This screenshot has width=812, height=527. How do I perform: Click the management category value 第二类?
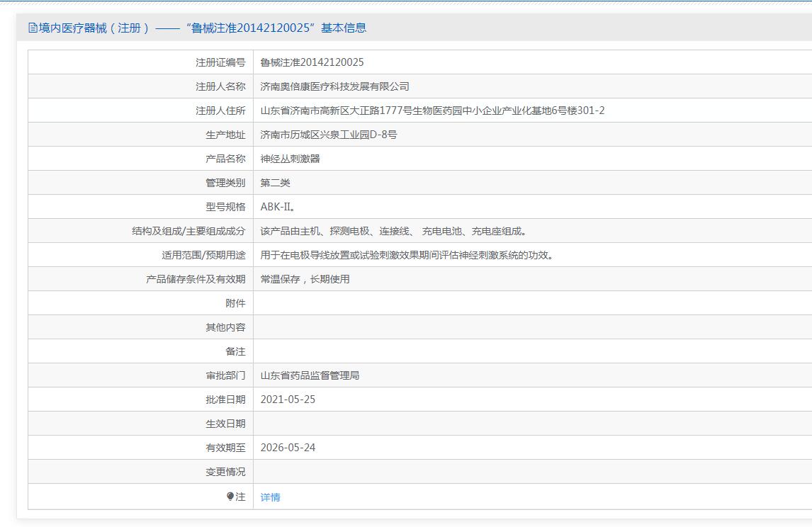275,183
